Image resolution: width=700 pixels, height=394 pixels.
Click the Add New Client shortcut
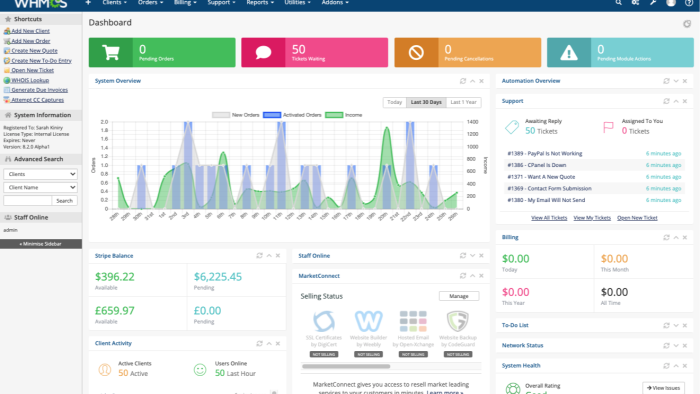click(x=30, y=31)
